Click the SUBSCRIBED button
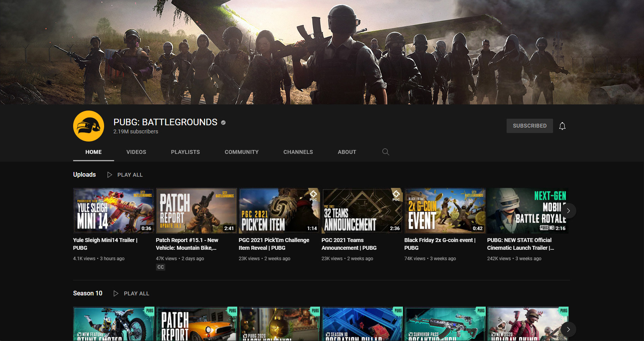The width and height of the screenshot is (644, 341). click(x=530, y=126)
